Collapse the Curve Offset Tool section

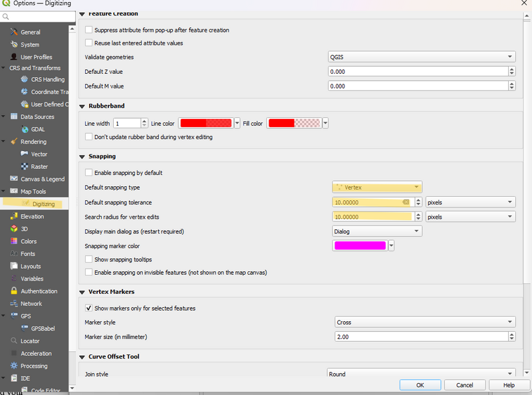tap(82, 357)
